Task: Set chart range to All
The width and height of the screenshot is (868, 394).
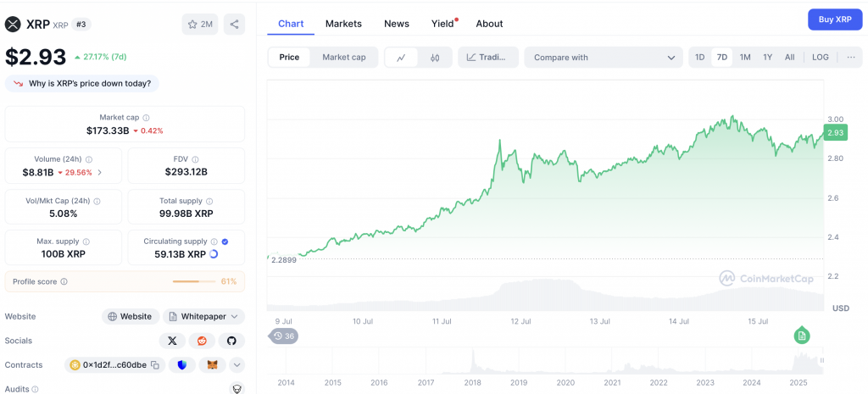Action: coord(789,58)
